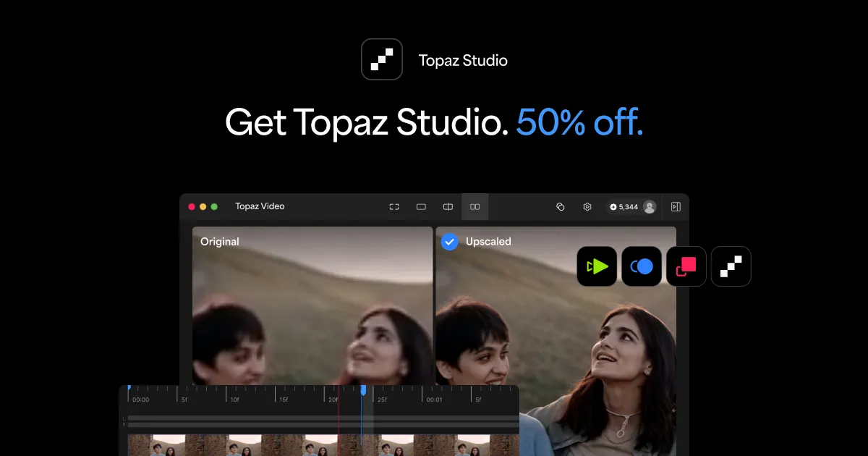Switch to the single rectangle view mode

421,207
